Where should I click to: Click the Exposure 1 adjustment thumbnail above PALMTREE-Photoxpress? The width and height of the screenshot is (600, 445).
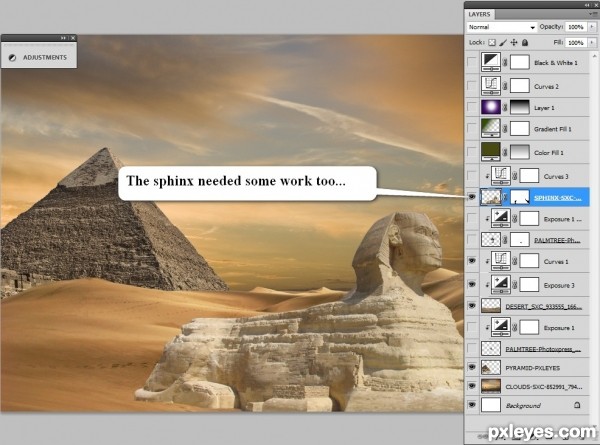click(x=501, y=328)
